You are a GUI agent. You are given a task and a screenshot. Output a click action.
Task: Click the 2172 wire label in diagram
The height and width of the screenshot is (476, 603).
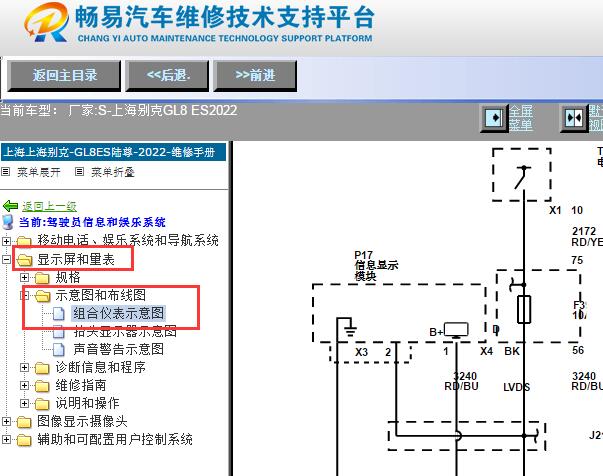tap(584, 231)
